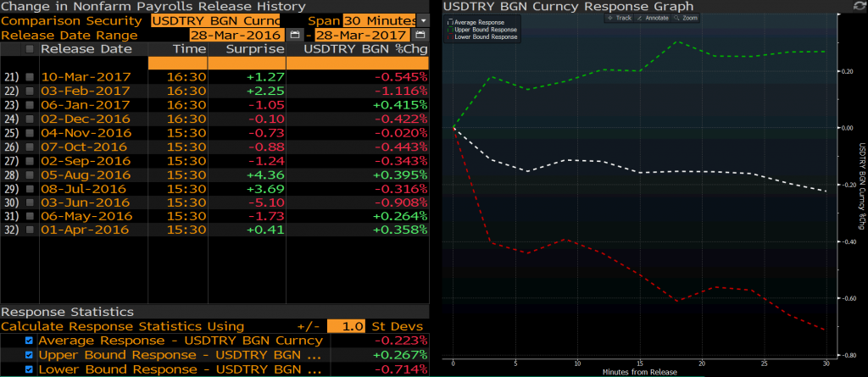Select the 06-May-2016 release date
The image size is (868, 377).
tap(86, 216)
